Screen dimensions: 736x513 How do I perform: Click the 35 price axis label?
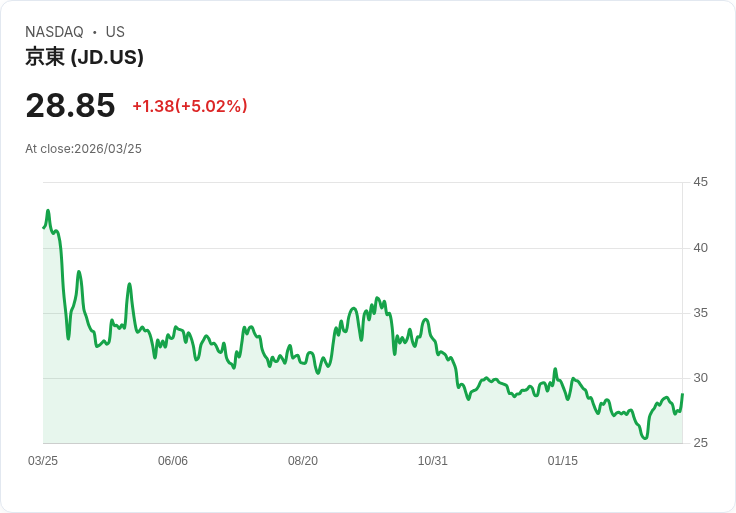point(700,313)
